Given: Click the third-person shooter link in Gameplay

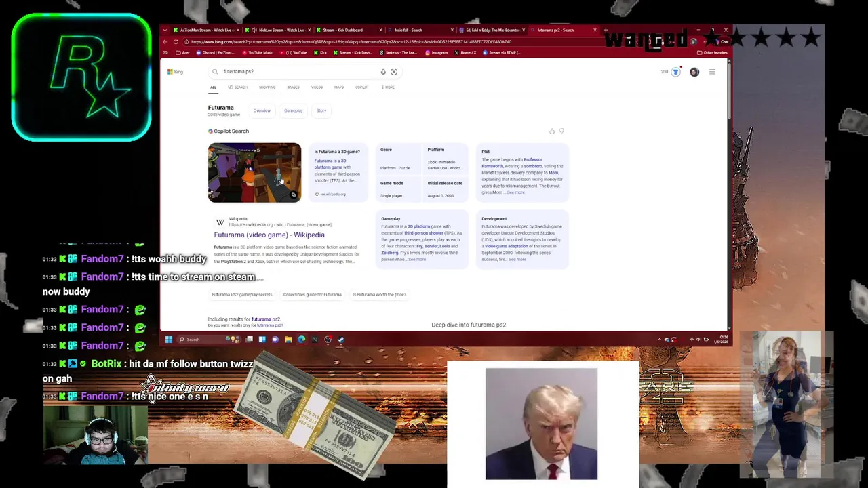Looking at the screenshot, I should (x=424, y=233).
